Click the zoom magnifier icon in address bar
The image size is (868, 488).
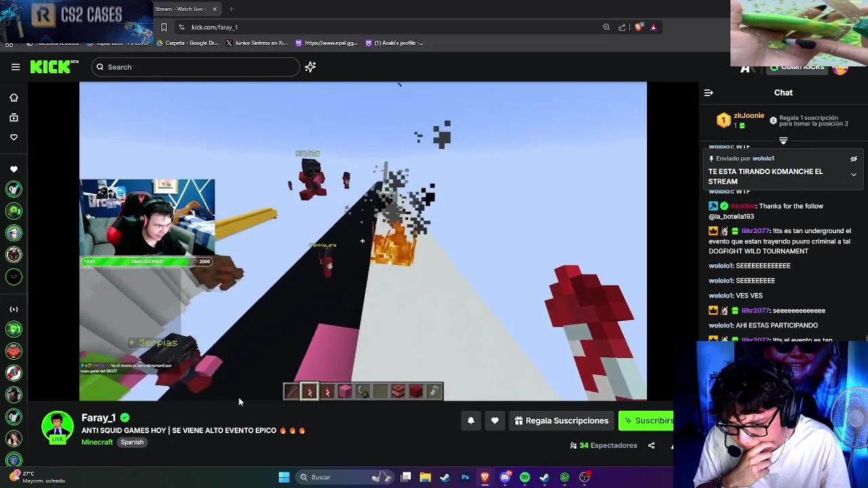coord(606,27)
